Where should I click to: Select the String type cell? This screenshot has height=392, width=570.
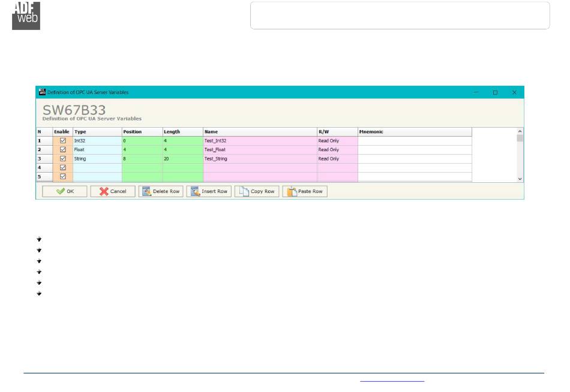tap(97, 159)
